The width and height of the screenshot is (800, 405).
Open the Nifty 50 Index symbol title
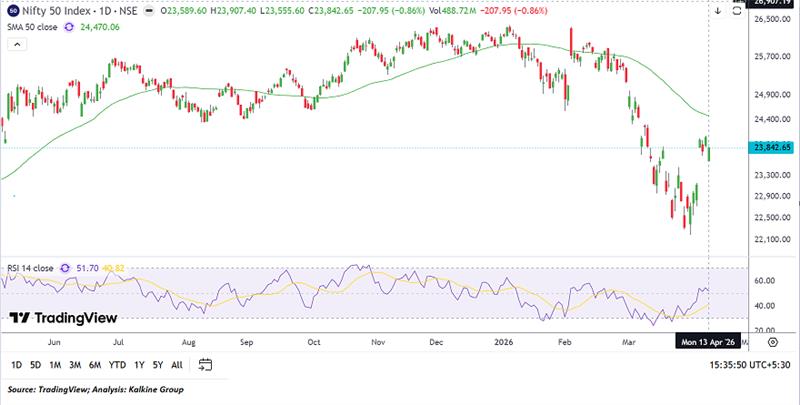pos(80,11)
